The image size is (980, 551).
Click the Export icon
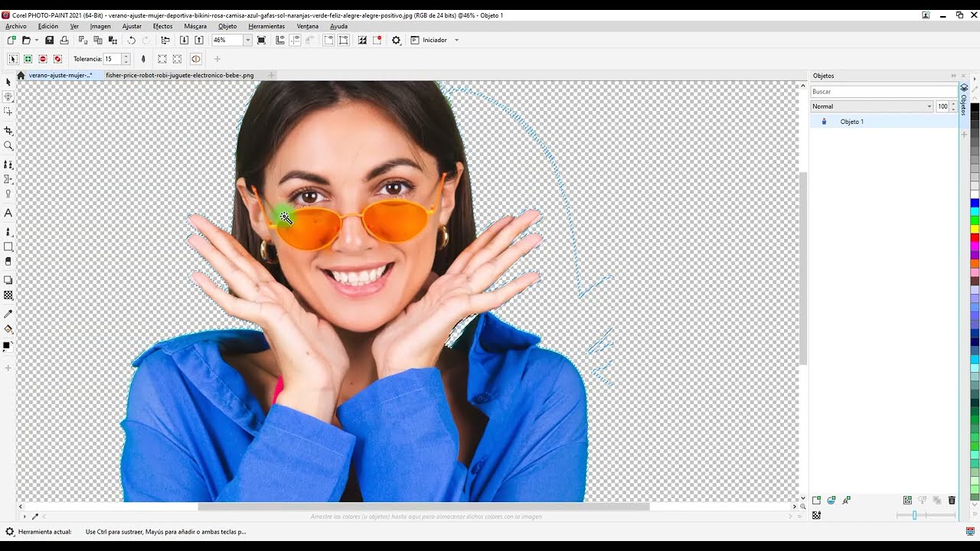point(199,40)
